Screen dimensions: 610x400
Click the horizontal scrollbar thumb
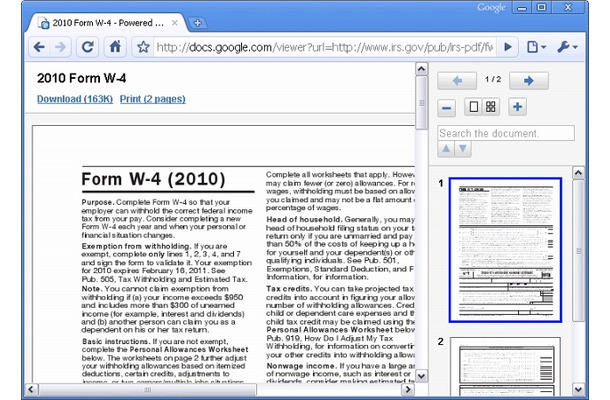(x=147, y=389)
